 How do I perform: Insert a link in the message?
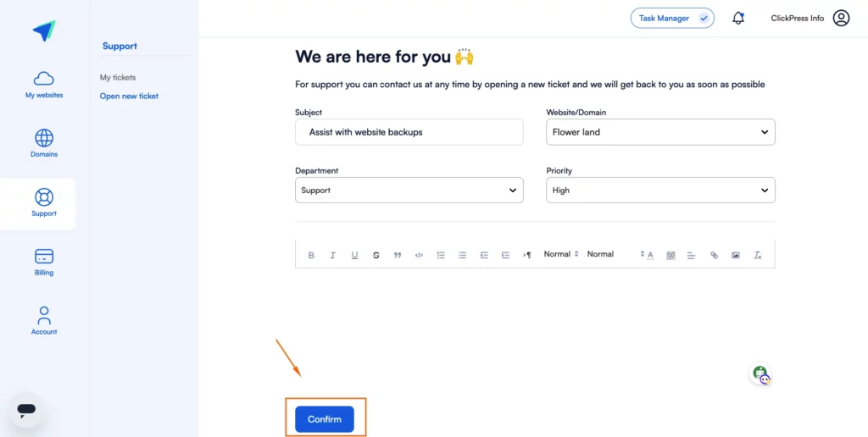(714, 255)
